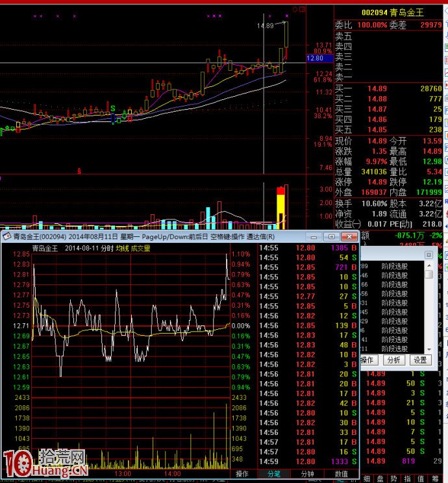Screen dimensions: 448x483
Task: Open the 势 tab at bottom right
Action: pos(393,478)
